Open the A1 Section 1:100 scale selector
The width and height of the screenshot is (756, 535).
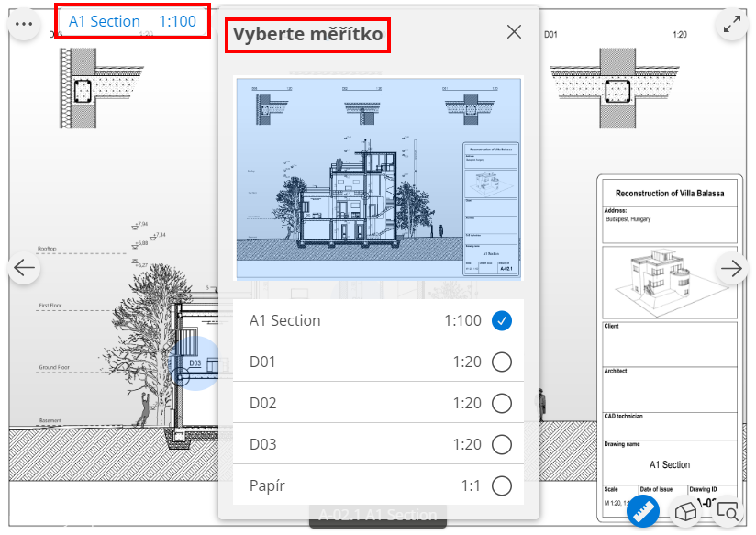coord(133,21)
